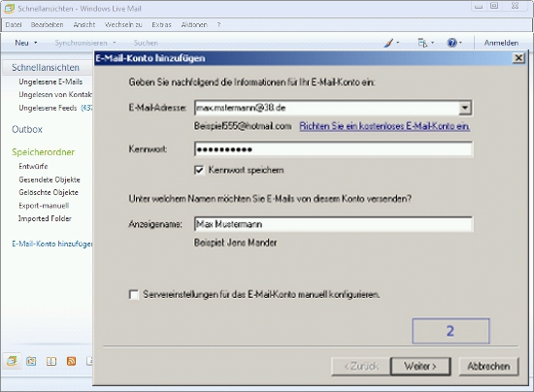Viewport: 534px width, 392px height.
Task: Click the Windows Live Mail title bar icon
Action: pos(9,9)
